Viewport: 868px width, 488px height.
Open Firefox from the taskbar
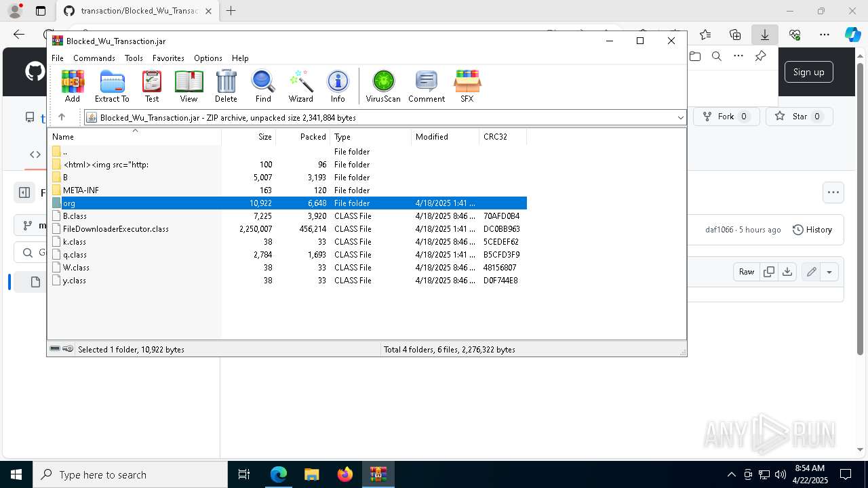344,474
